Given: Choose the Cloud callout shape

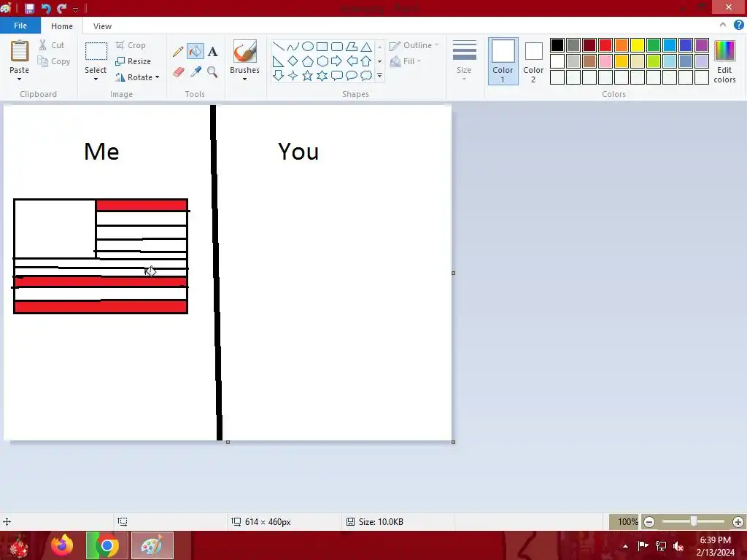Looking at the screenshot, I should 366,75.
